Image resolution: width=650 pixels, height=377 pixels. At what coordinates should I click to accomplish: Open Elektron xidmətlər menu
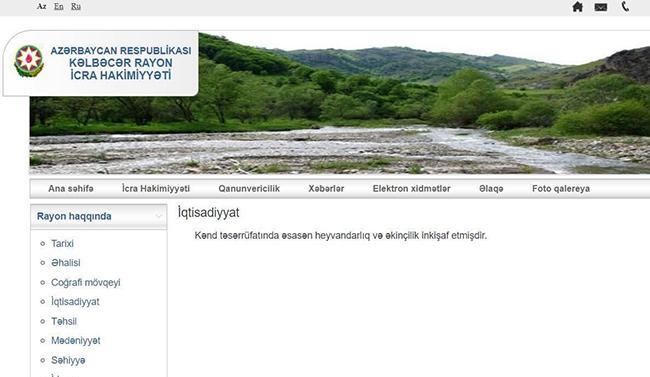point(411,189)
